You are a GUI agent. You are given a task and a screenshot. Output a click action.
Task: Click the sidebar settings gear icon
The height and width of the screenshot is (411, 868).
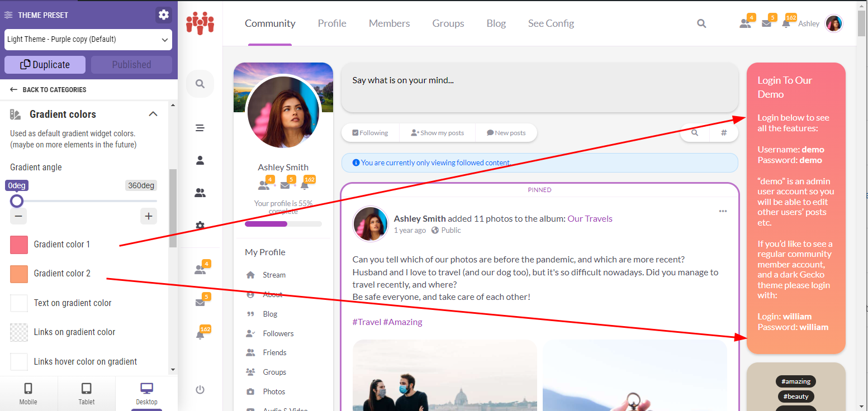[200, 226]
